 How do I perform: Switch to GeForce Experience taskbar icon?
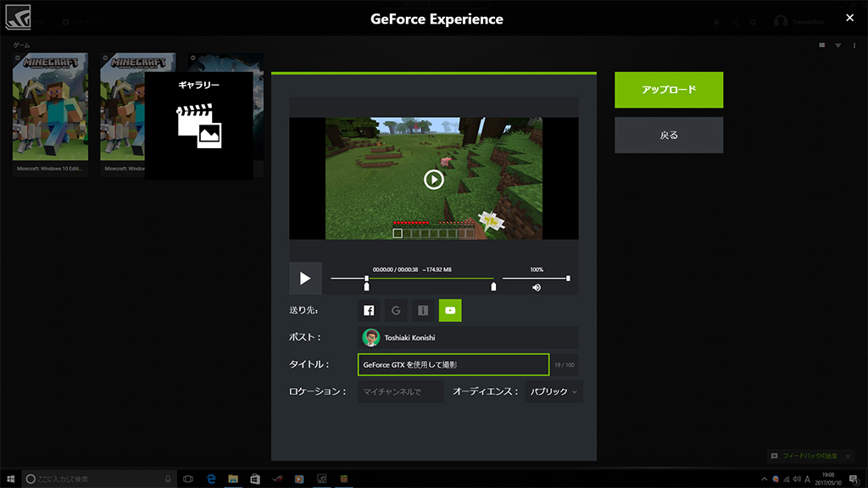click(321, 479)
